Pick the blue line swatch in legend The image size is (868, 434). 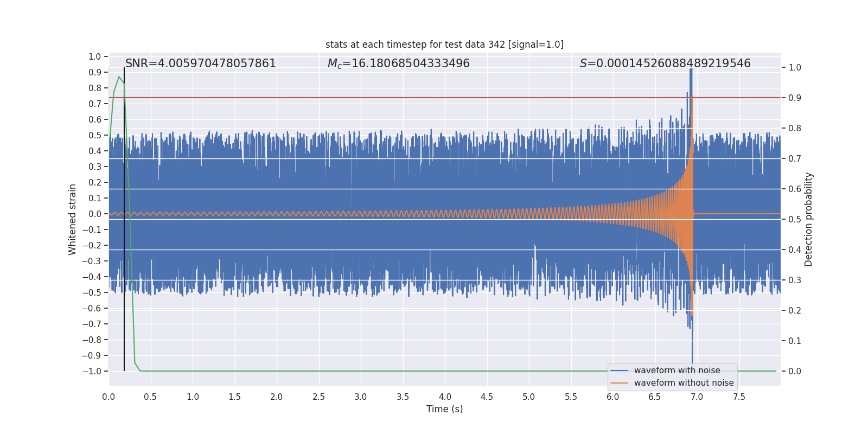[619, 371]
